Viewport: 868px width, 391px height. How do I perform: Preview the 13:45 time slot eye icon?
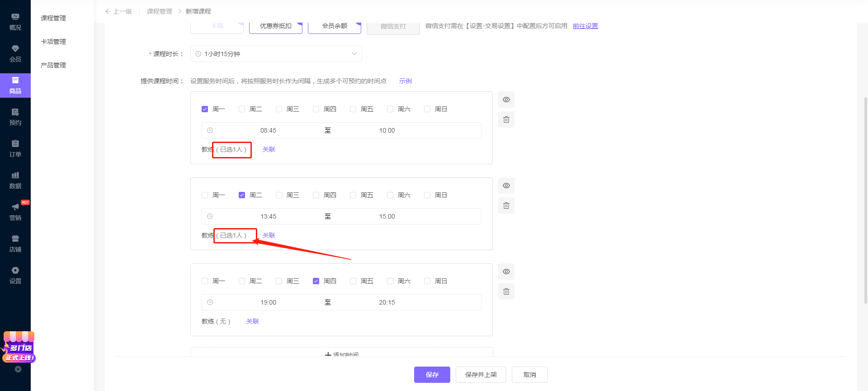(506, 186)
